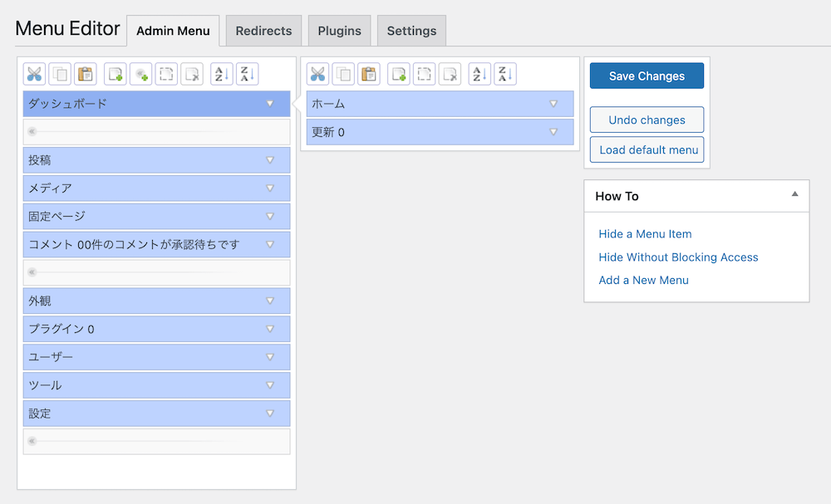The height and width of the screenshot is (504, 831).
Task: Click Load default menu button
Action: [x=647, y=150]
